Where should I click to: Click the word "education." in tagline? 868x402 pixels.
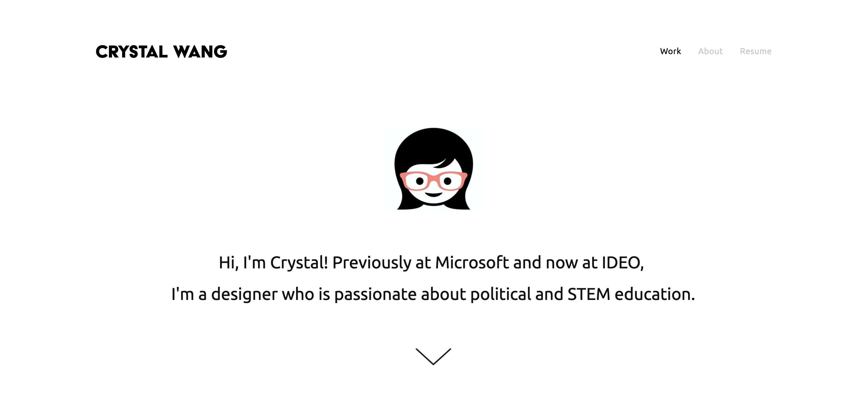[x=654, y=294]
